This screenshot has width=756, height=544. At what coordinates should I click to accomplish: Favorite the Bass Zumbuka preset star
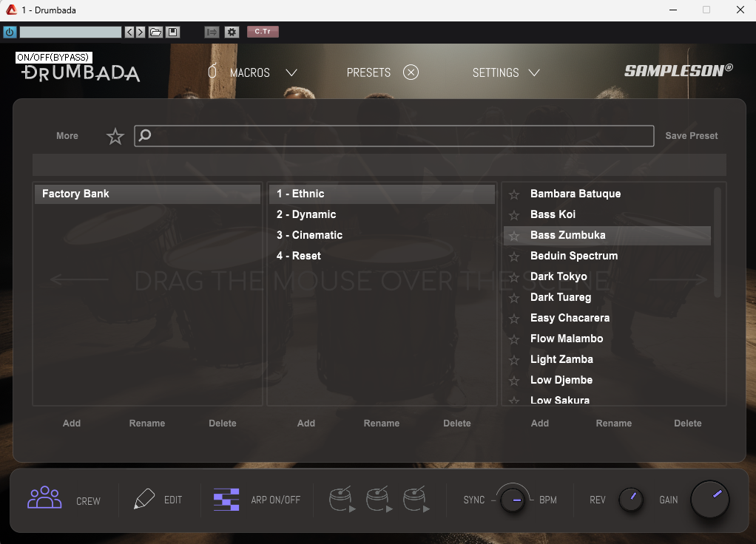tap(514, 236)
